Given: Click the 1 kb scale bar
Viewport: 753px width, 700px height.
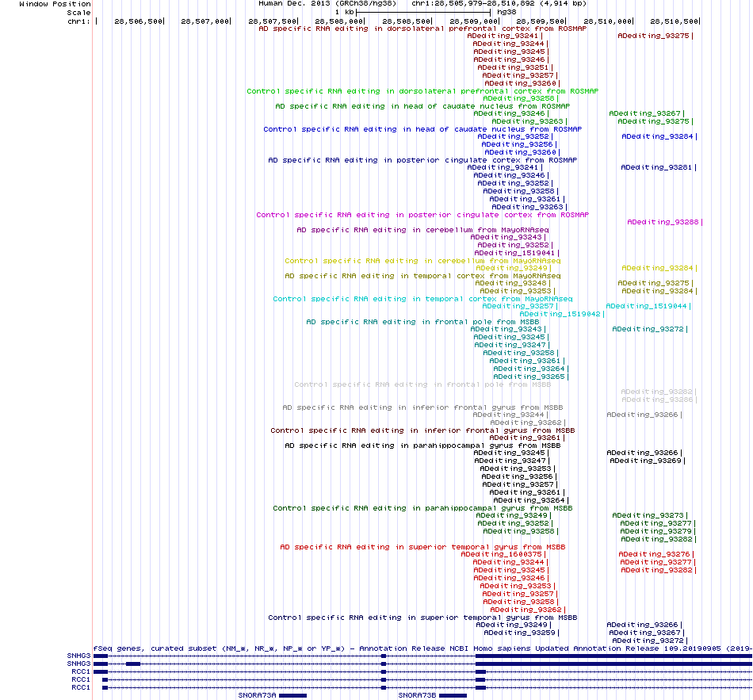Looking at the screenshot, I should [x=423, y=12].
